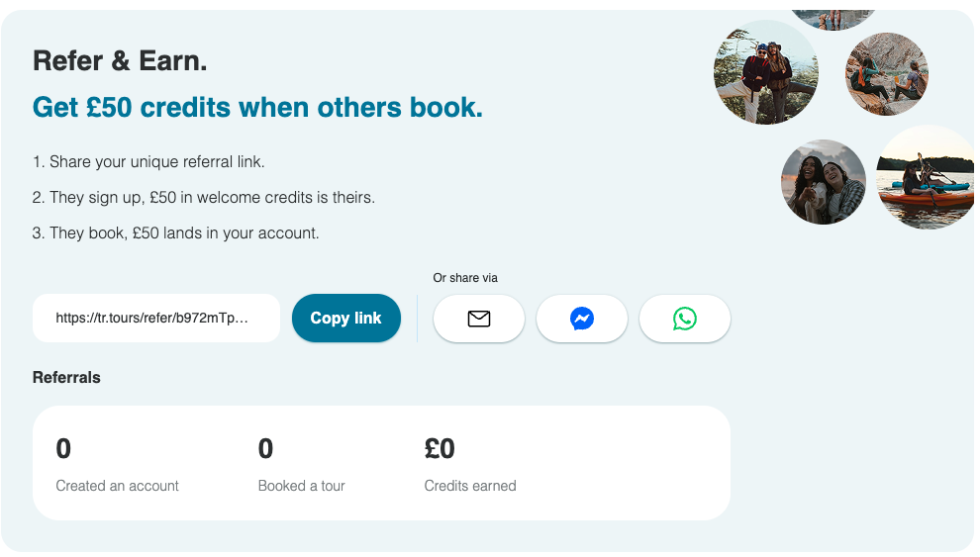Click the Created an account count
Viewport: 980px width, 557px height.
[63, 448]
